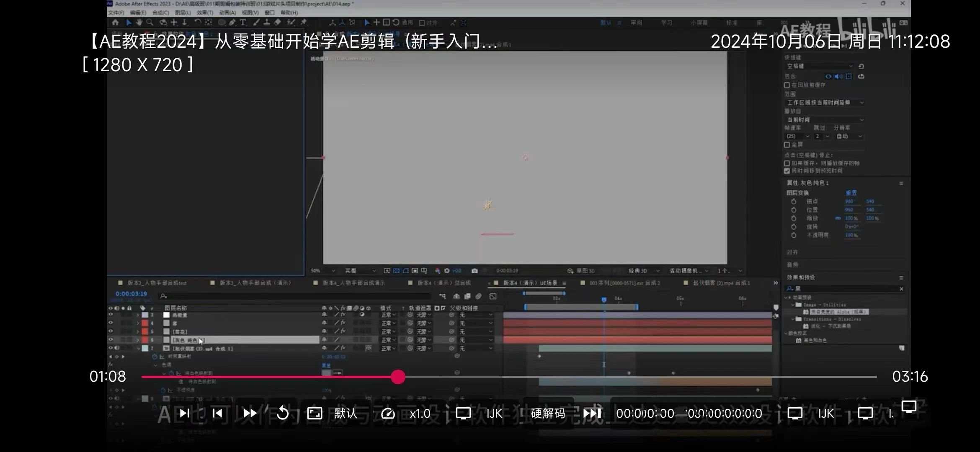The width and height of the screenshot is (980, 452).
Task: Click the replay rotate-arrow icon
Action: [283, 413]
